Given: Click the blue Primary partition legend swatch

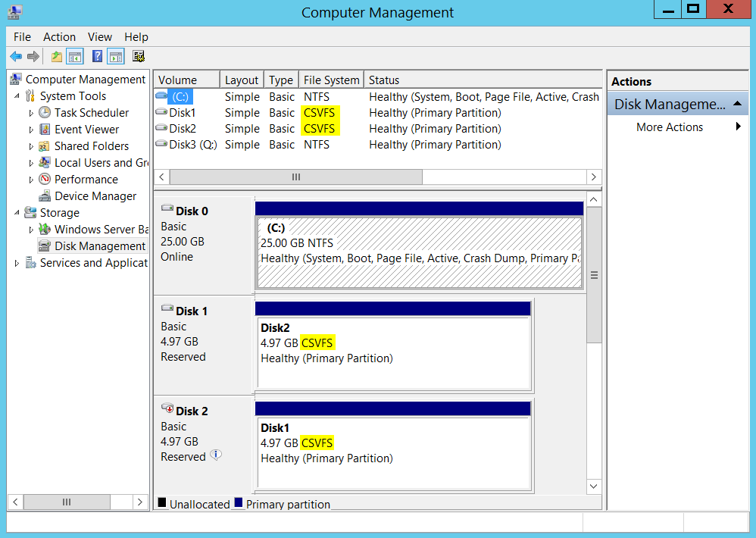Looking at the screenshot, I should tap(239, 502).
